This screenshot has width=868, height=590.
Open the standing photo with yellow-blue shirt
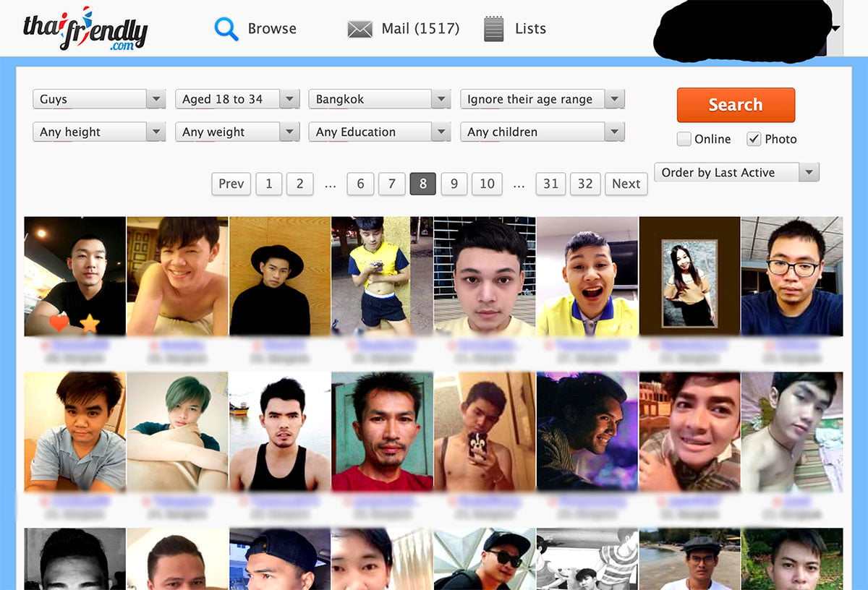pyautogui.click(x=382, y=276)
